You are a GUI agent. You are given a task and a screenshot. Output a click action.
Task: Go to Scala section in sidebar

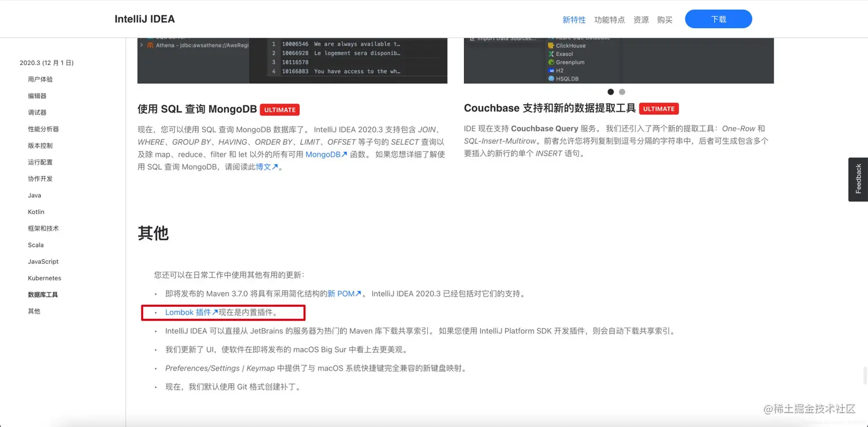(36, 245)
